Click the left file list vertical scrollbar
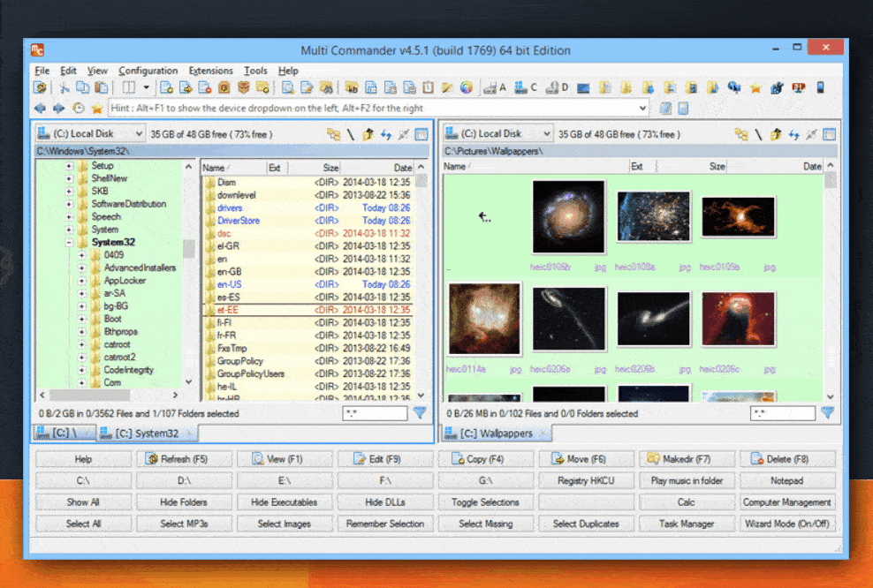 tap(421, 281)
